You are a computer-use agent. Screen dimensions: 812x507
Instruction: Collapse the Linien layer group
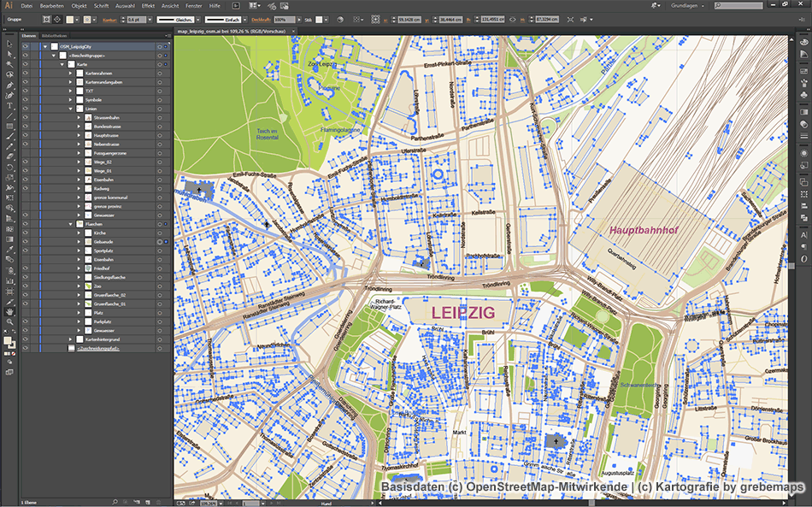pos(70,109)
